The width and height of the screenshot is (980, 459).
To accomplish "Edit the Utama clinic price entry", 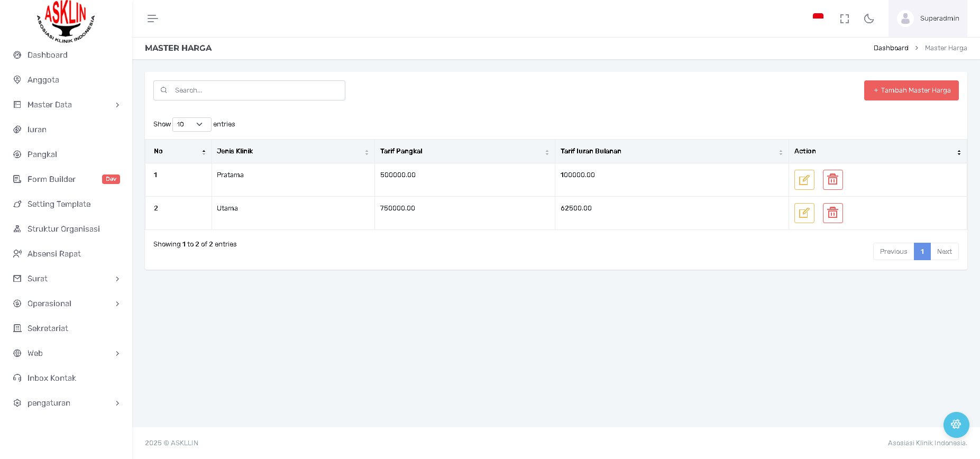I will (x=804, y=213).
